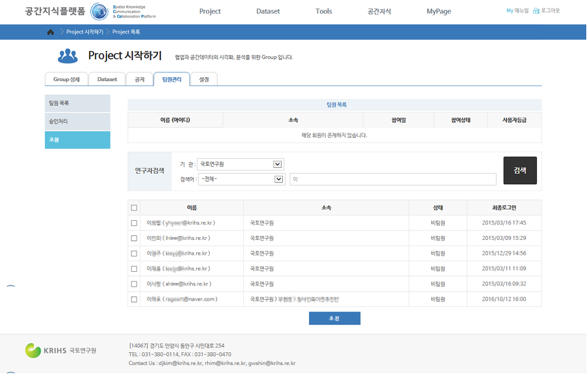Click the 로그아웃 lock icon

(536, 11)
